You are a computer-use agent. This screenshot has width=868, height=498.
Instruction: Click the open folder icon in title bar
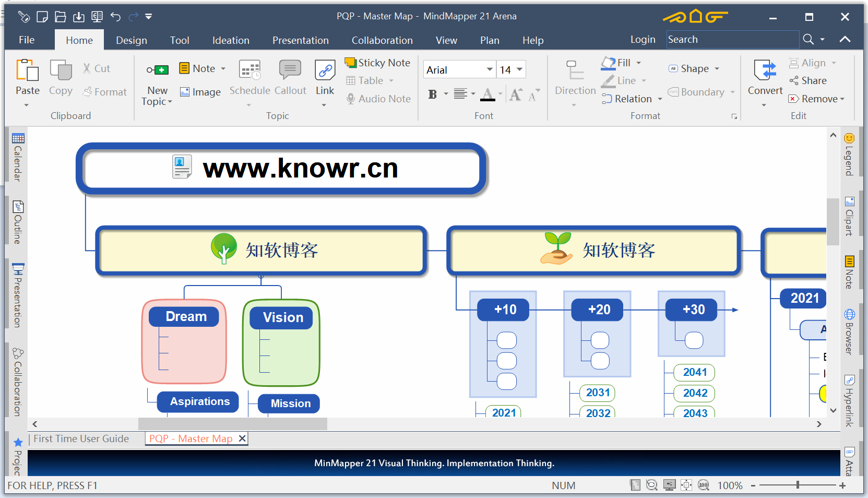coord(61,17)
